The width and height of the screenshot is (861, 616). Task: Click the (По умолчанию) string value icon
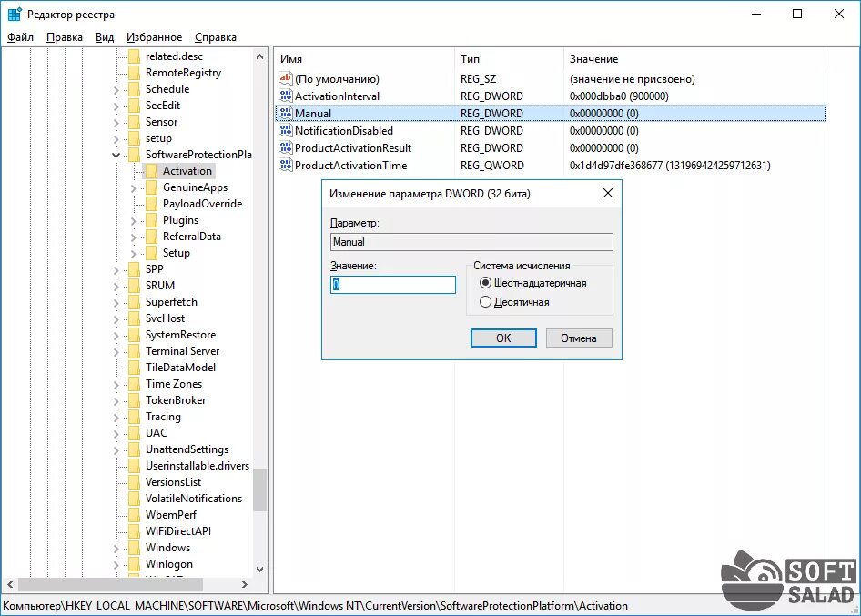click(x=286, y=78)
